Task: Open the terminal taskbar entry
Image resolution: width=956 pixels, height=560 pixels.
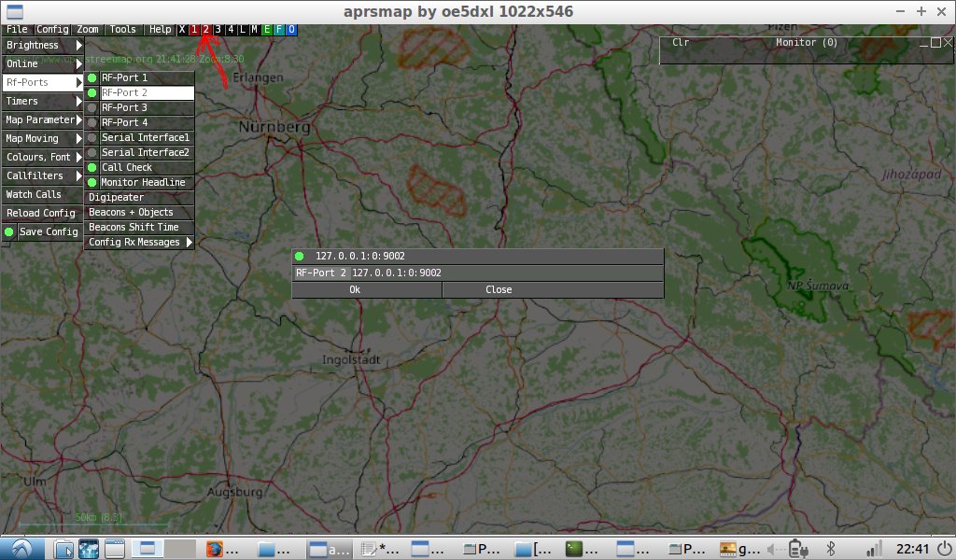Action: (x=583, y=549)
